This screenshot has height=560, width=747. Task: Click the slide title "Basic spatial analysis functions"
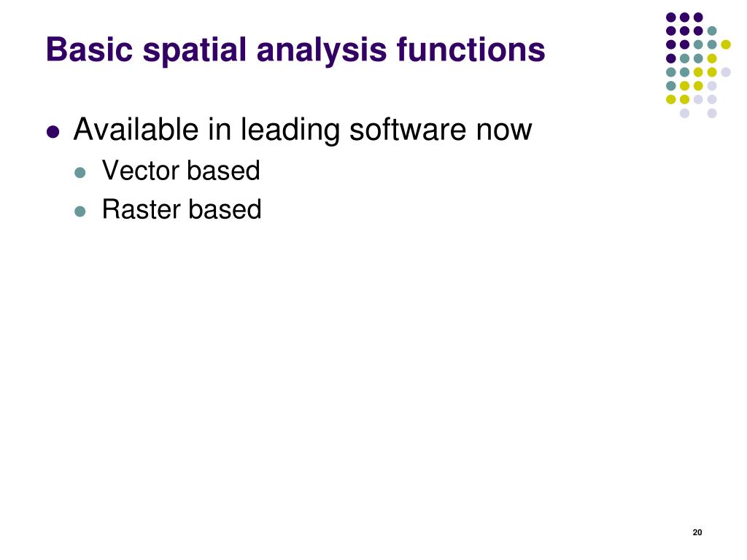(x=295, y=50)
